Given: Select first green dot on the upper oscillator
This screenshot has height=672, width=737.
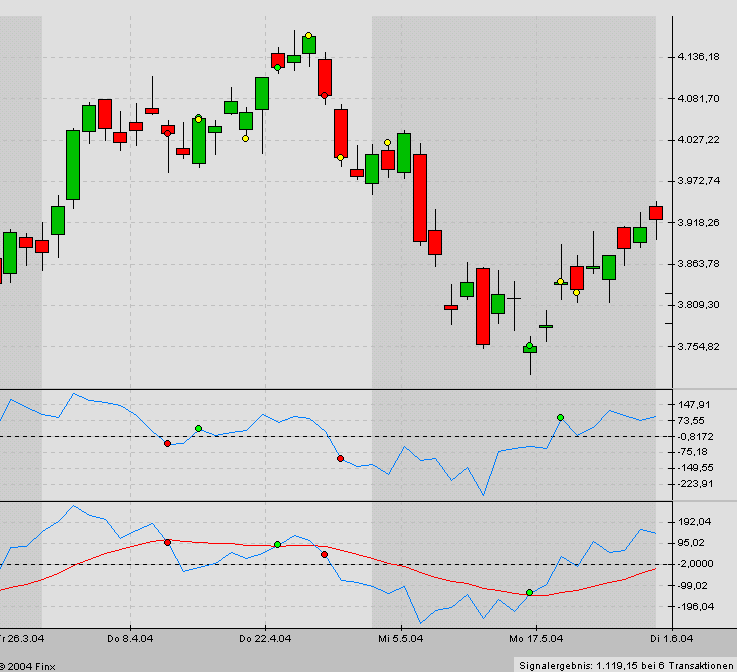Looking at the screenshot, I should point(198,428).
